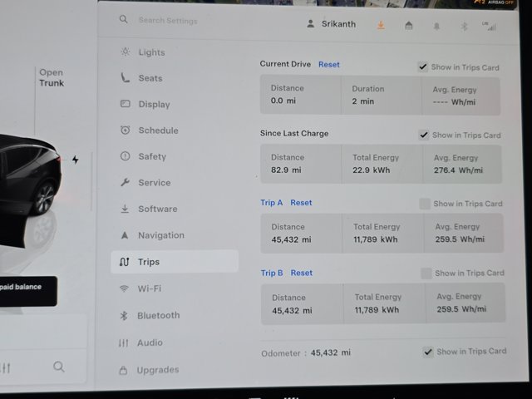Toggle Odometer Show in Trips Card checkbox

pyautogui.click(x=428, y=352)
